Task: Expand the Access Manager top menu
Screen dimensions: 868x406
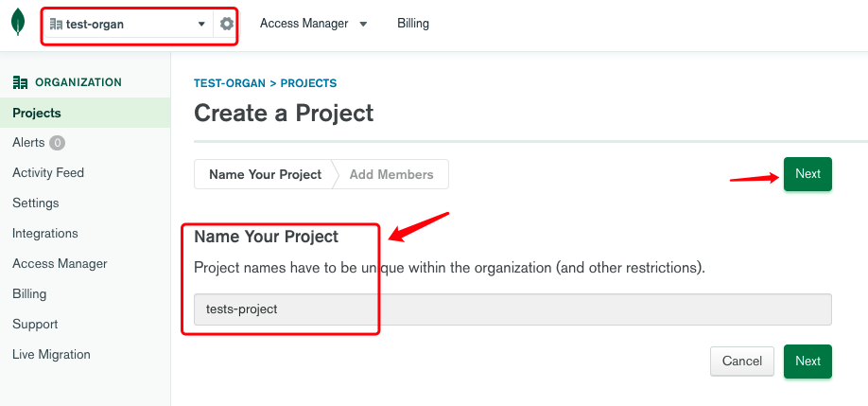Action: coord(313,24)
